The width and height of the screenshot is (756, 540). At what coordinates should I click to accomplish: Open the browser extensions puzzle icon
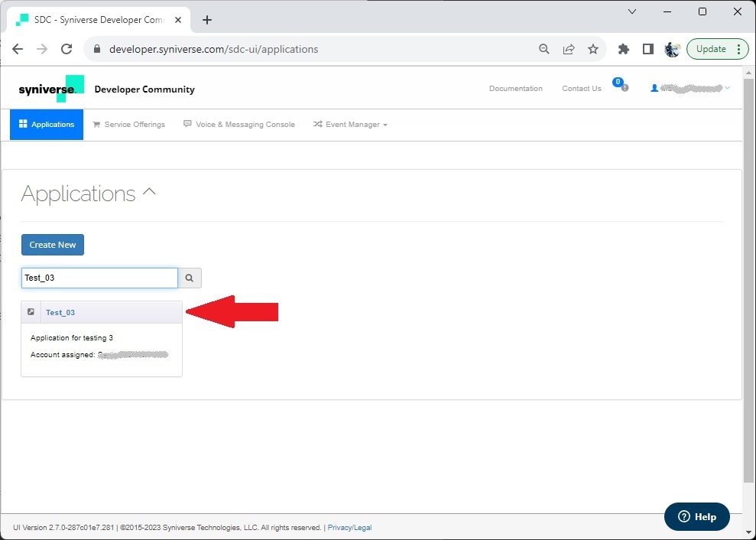(x=624, y=49)
